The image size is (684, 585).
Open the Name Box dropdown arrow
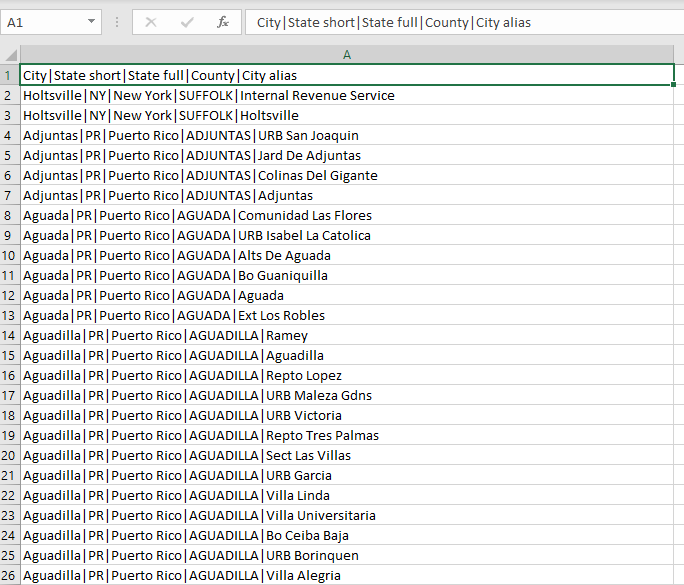pyautogui.click(x=91, y=21)
